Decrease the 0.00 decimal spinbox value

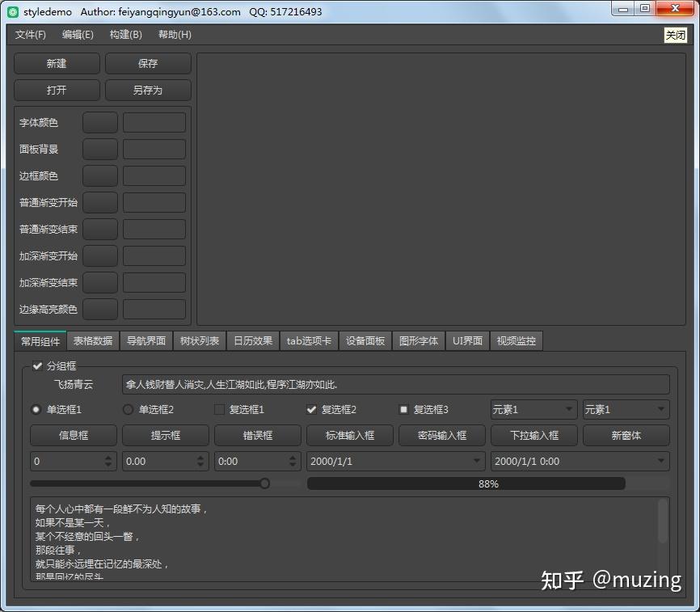pyautogui.click(x=200, y=465)
